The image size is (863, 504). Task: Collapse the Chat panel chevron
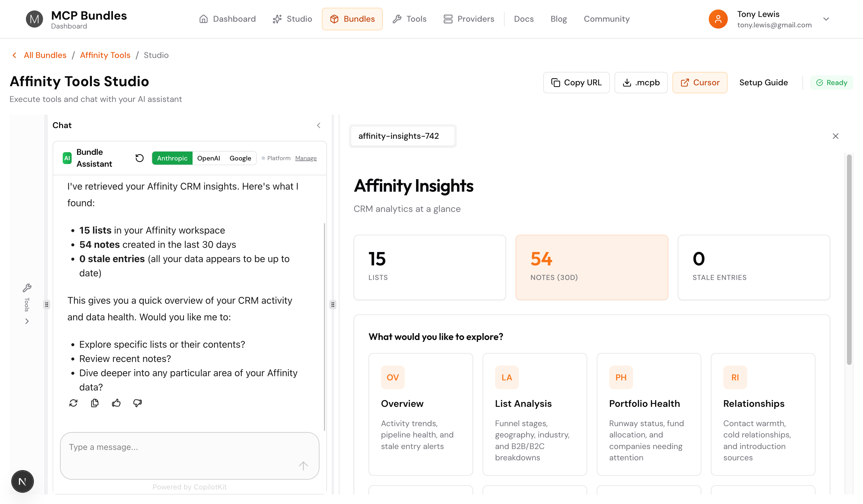click(319, 125)
